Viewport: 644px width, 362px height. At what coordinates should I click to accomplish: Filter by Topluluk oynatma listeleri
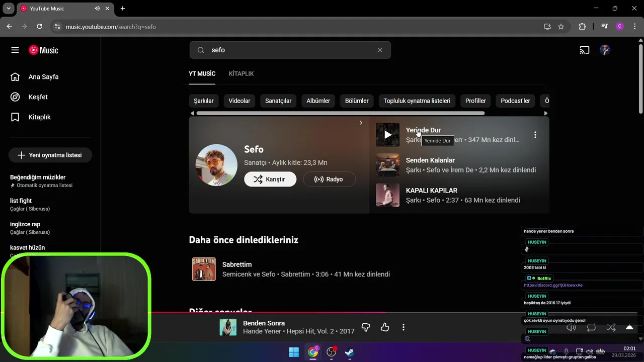pyautogui.click(x=417, y=101)
